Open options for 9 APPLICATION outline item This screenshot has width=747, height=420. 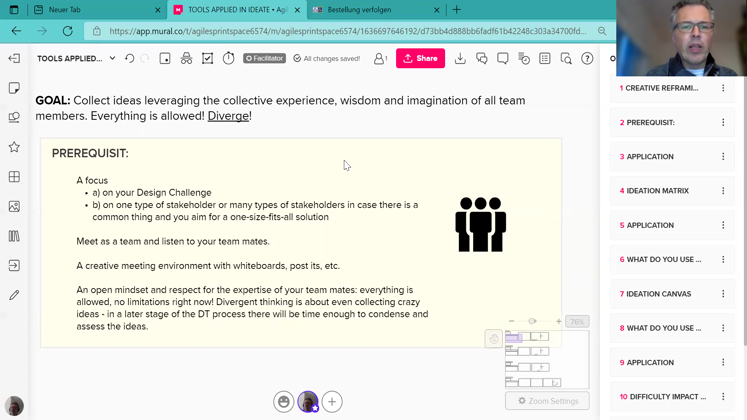[x=723, y=362]
